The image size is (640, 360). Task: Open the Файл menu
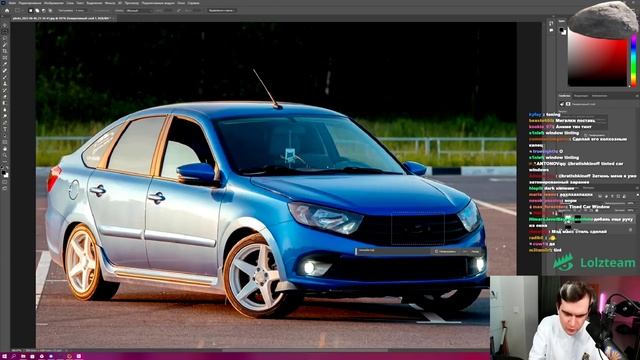pos(13,3)
